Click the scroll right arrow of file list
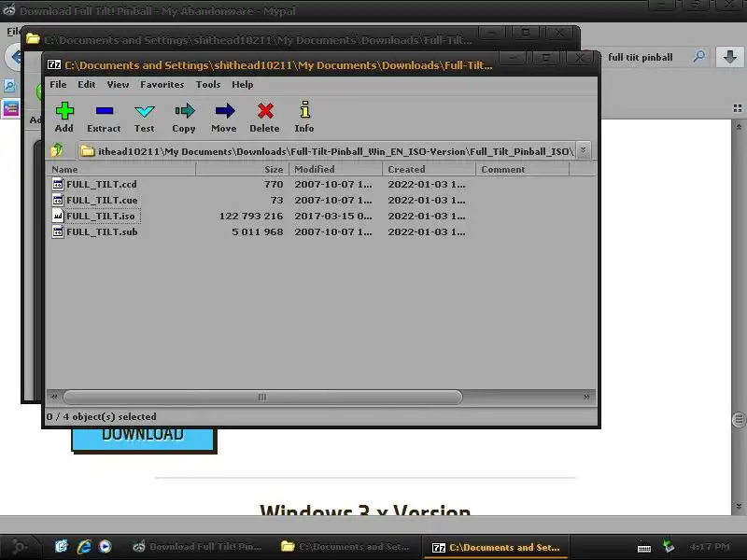Image resolution: width=747 pixels, height=560 pixels. [x=586, y=397]
